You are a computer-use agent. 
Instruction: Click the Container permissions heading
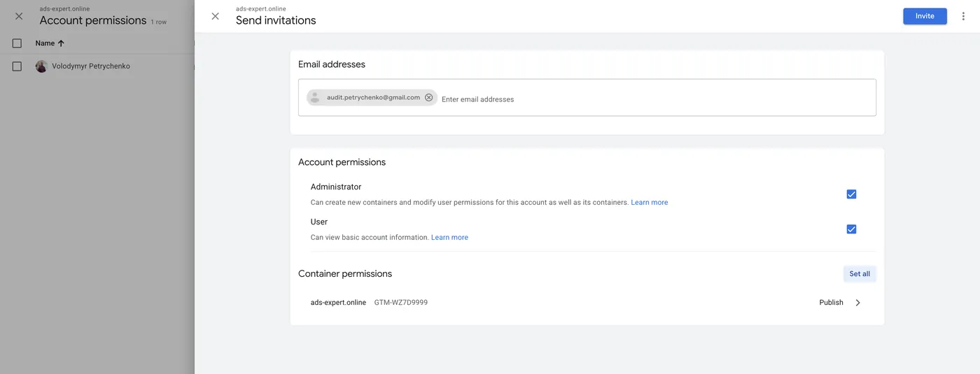point(345,274)
